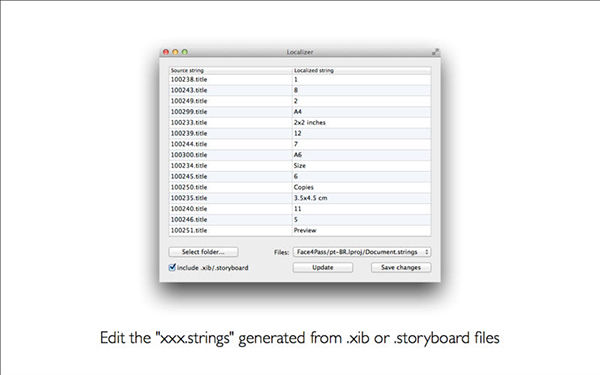
Task: Select the 100234.title source row
Action: coord(230,165)
